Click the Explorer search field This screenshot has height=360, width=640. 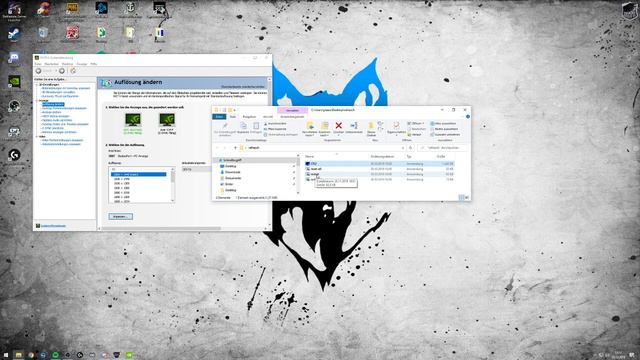point(443,148)
